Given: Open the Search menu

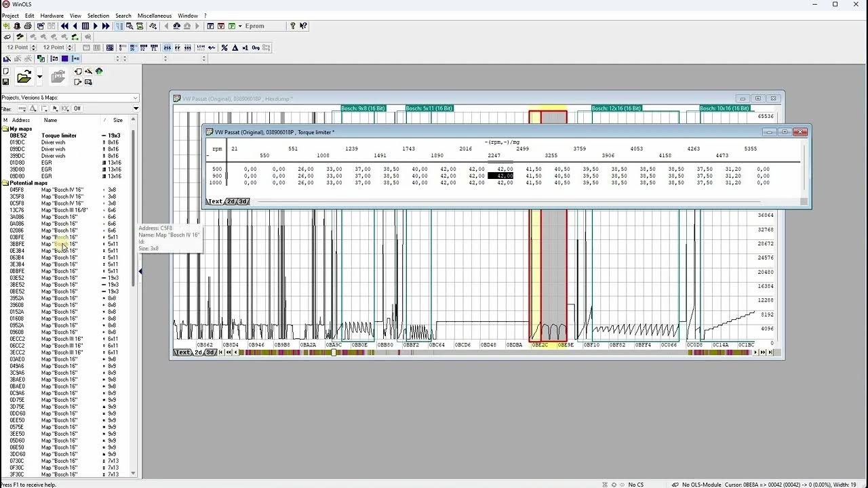Looking at the screenshot, I should tap(123, 16).
